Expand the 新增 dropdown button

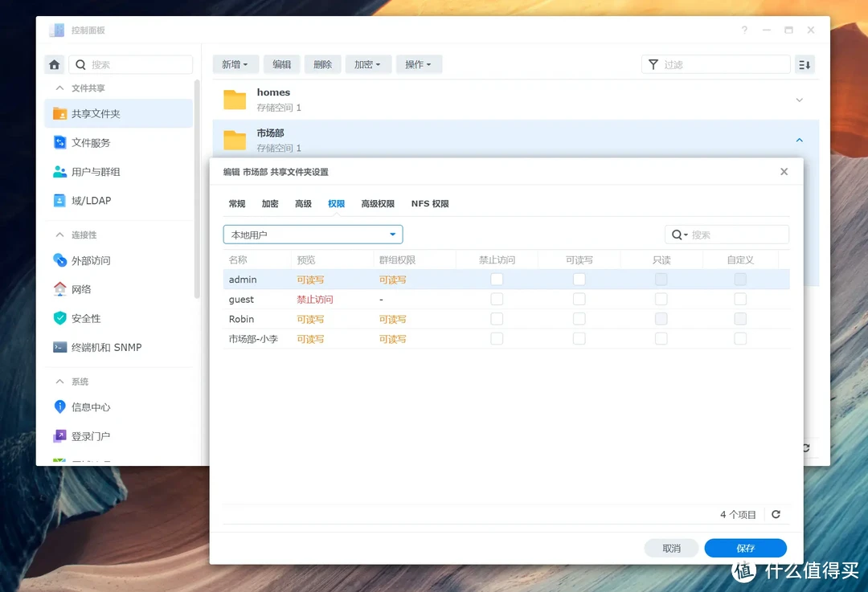(x=235, y=65)
